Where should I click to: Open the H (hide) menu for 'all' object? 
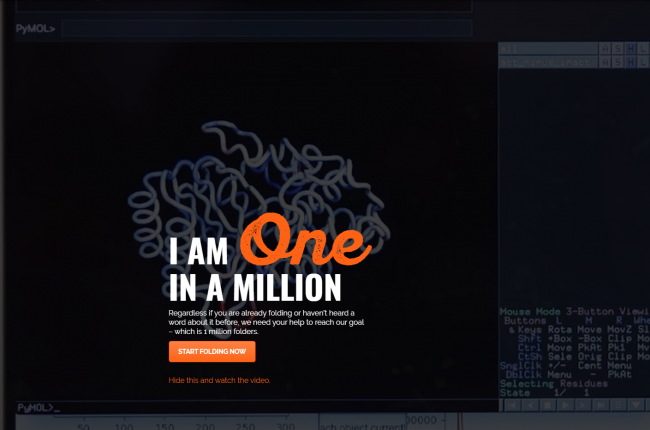coord(630,48)
